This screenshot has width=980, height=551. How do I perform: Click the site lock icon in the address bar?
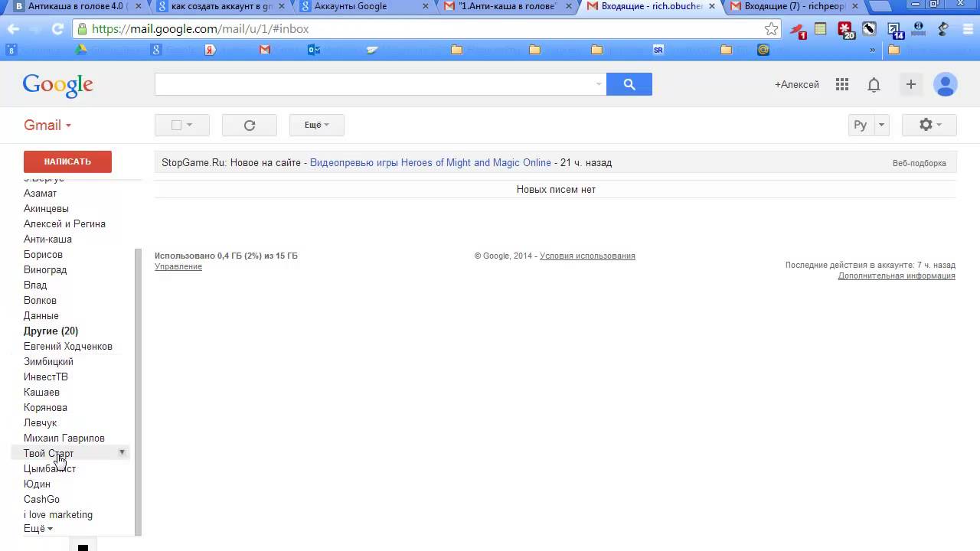click(82, 29)
